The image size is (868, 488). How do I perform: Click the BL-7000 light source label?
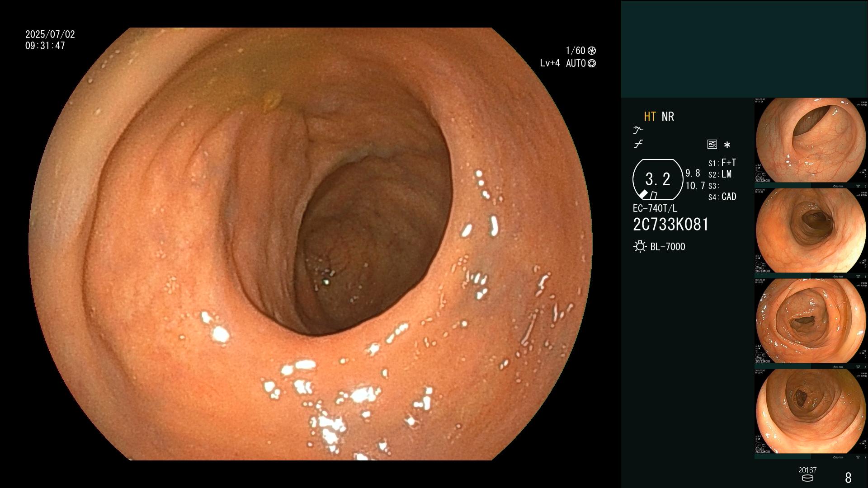668,247
